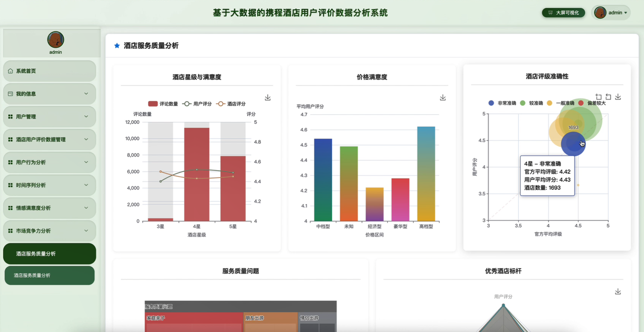Screen dimensions: 644x332
Task: Collapse the dark 酒店服务质量分析 parent menu
Action: pos(50,254)
